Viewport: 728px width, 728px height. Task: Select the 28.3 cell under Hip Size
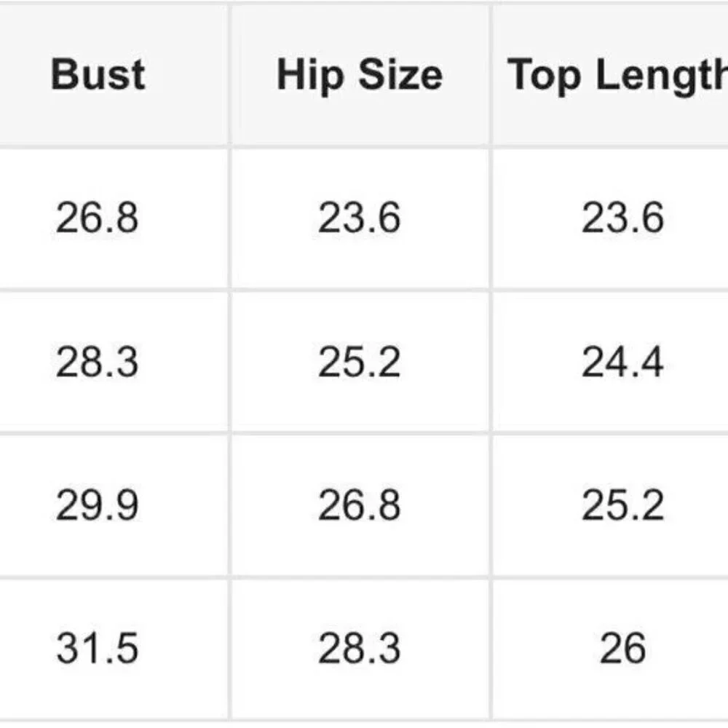pyautogui.click(x=360, y=649)
